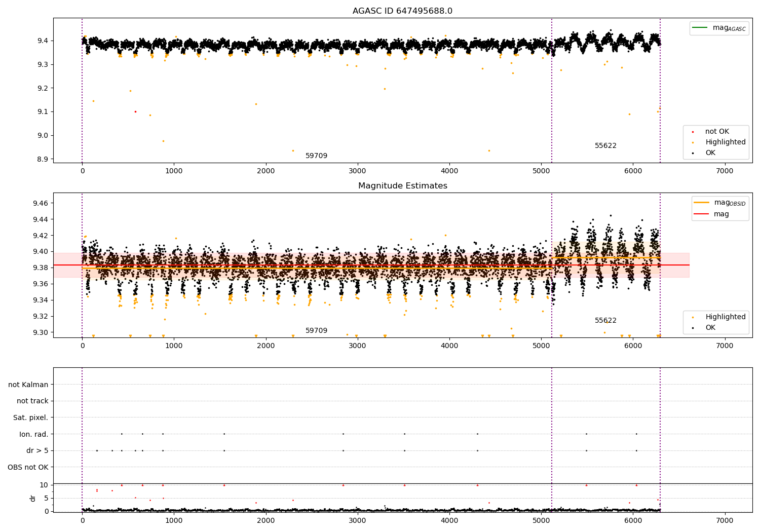Click the "9.46" y-axis tick label
The image size is (760, 532).
click(40, 203)
